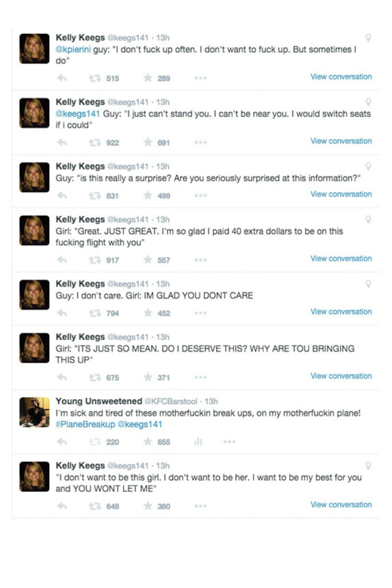Favorite the "ITS JUST SO MEAN" tweet
Image resolution: width=392 pixels, height=588 pixels.
coord(148,377)
